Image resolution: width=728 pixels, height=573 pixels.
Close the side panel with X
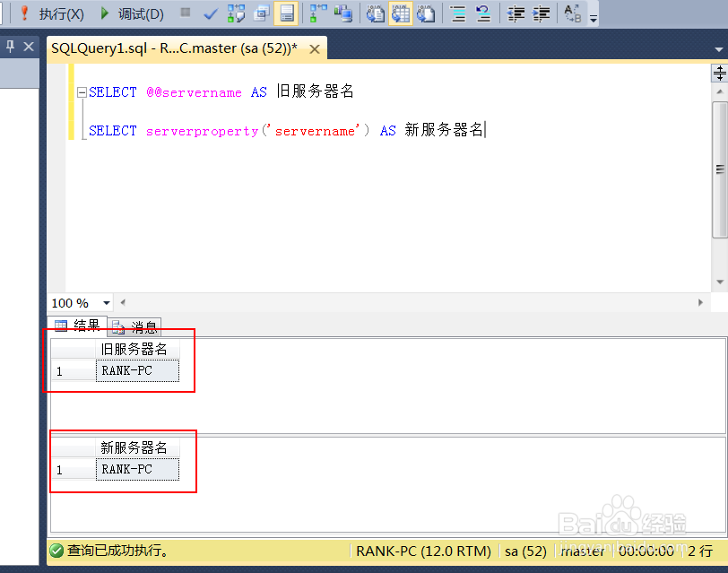[29, 47]
